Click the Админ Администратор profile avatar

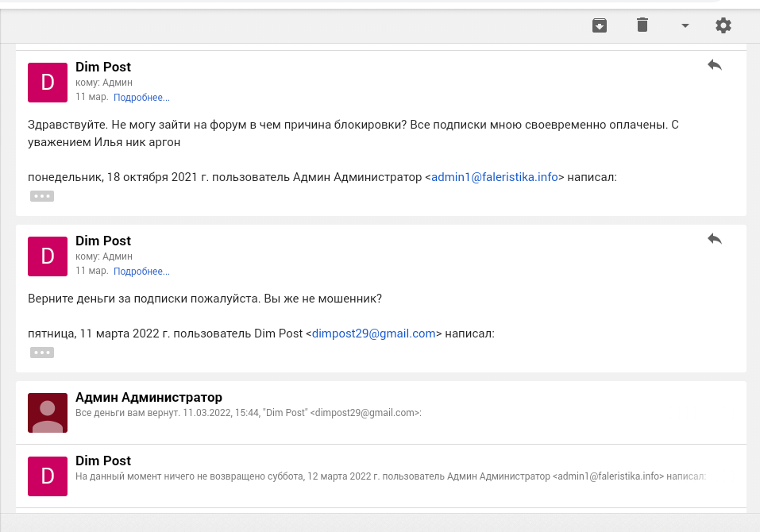point(48,413)
